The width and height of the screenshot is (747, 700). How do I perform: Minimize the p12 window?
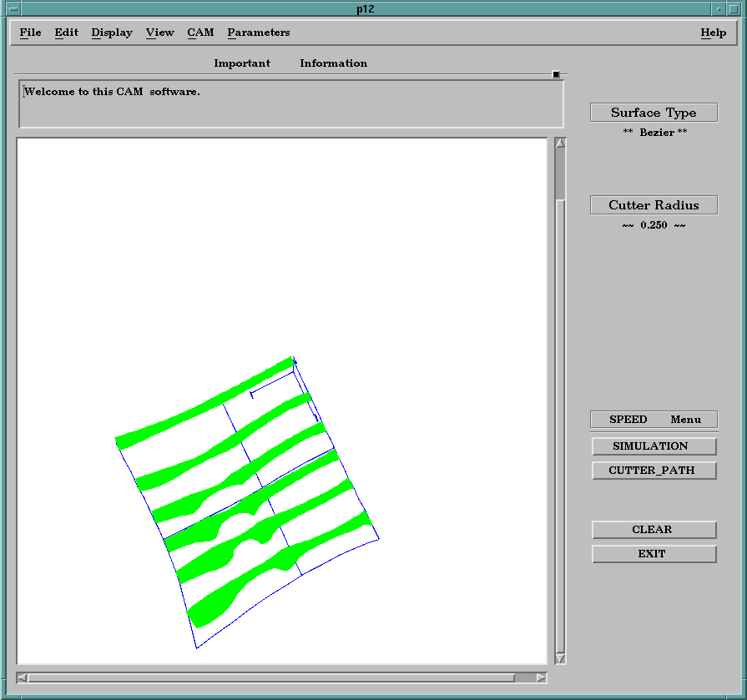point(719,8)
